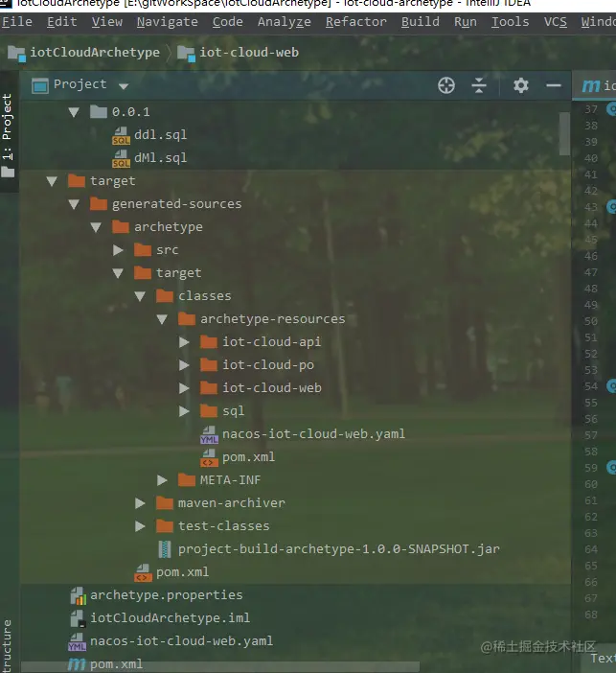This screenshot has height=673, width=616.
Task: Collapse the archetype-resources folder
Action: coord(162,319)
